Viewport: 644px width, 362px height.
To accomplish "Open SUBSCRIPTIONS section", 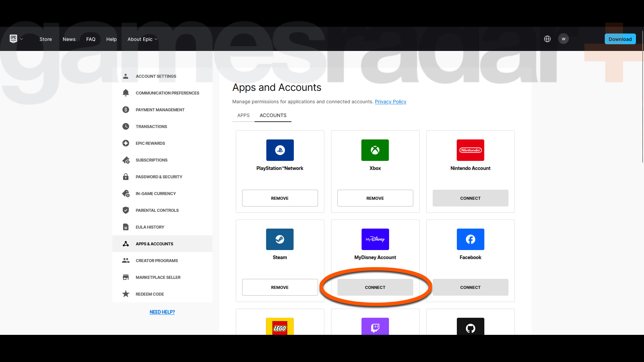I will pos(162,160).
